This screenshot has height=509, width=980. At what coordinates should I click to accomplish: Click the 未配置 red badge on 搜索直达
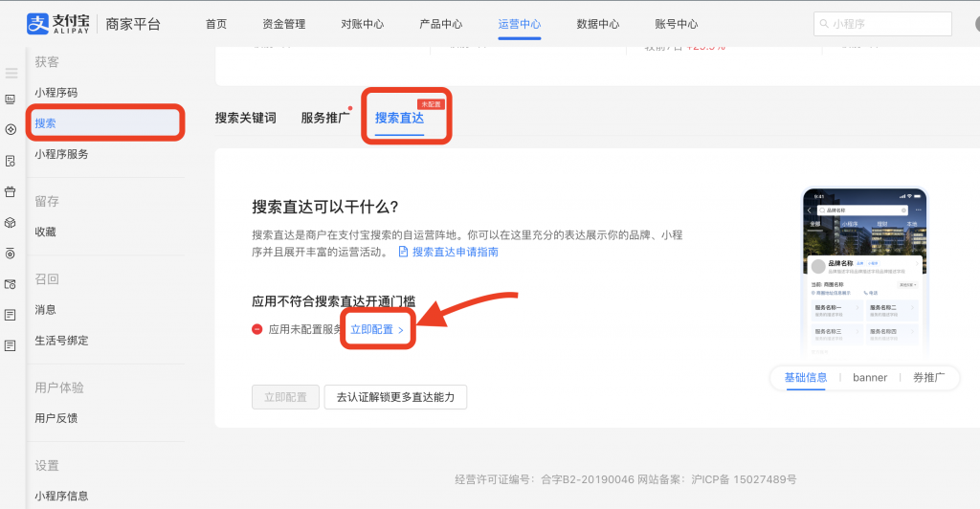coord(431,103)
